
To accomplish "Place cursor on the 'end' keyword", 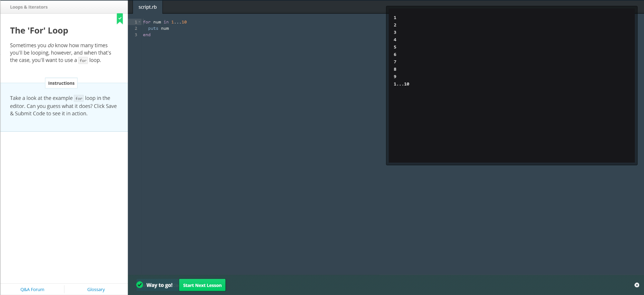I will 147,35.
